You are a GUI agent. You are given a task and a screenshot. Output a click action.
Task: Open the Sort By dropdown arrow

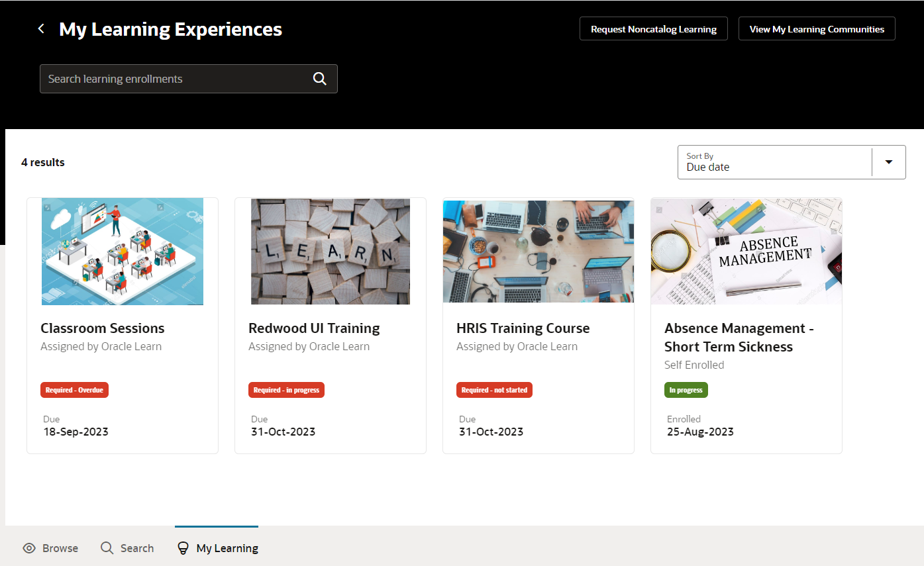[x=888, y=162]
